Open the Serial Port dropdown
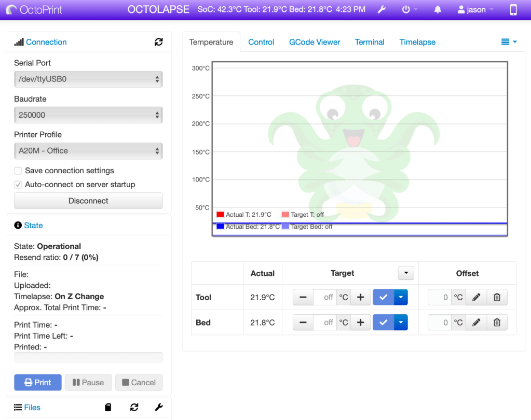The width and height of the screenshot is (531, 420). pos(88,79)
